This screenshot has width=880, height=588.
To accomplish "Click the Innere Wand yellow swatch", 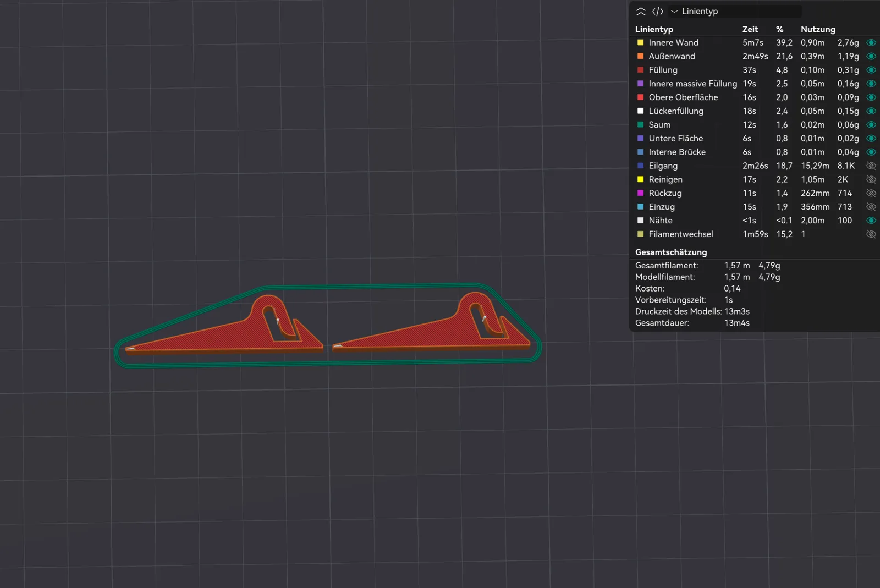I will (640, 42).
